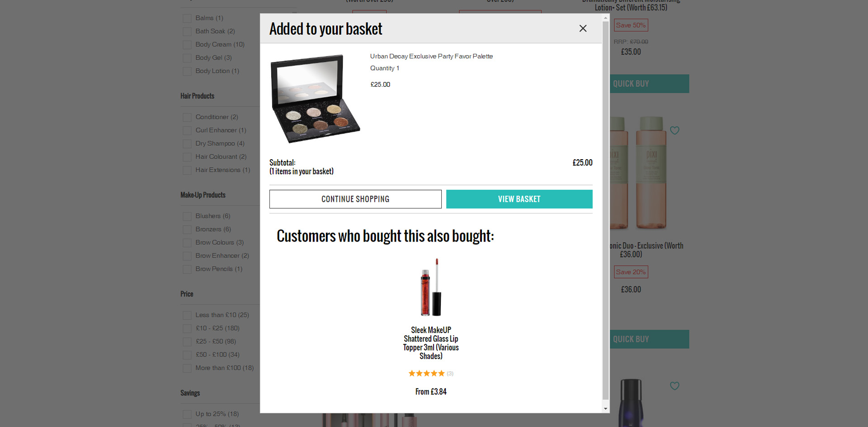Click Quick Buy under the £35.00 product
The height and width of the screenshot is (427, 868).
pos(649,84)
